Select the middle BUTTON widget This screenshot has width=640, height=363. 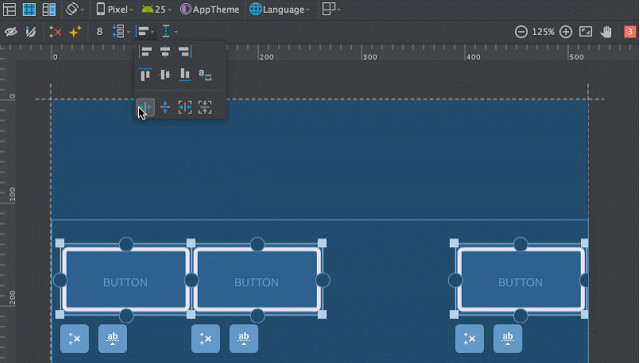[257, 280]
